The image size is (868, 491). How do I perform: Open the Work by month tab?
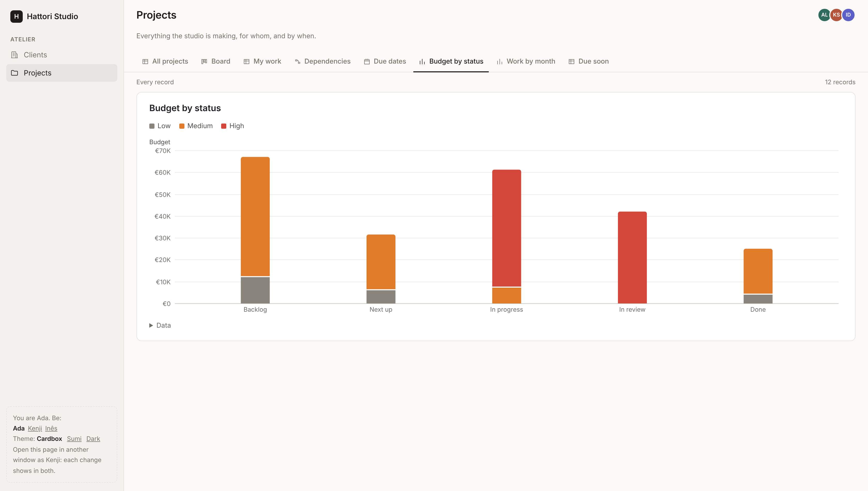526,62
